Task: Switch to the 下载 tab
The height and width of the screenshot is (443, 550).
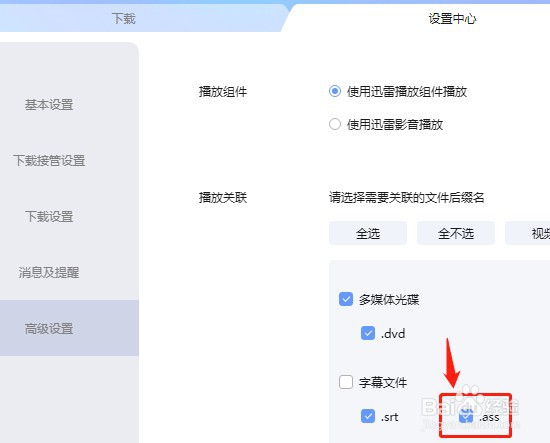Action: click(123, 18)
